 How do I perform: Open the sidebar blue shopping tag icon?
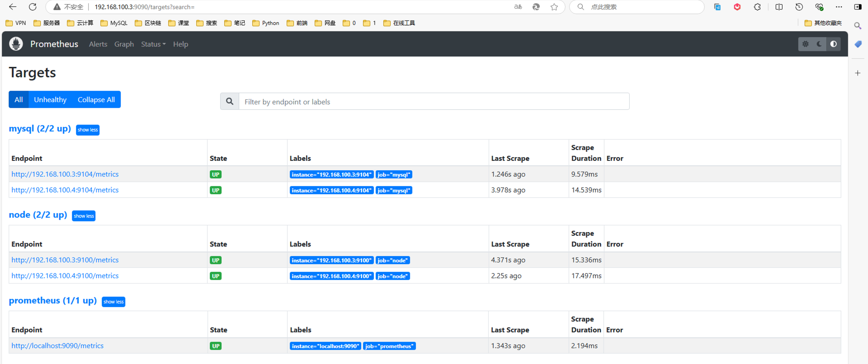(x=858, y=44)
